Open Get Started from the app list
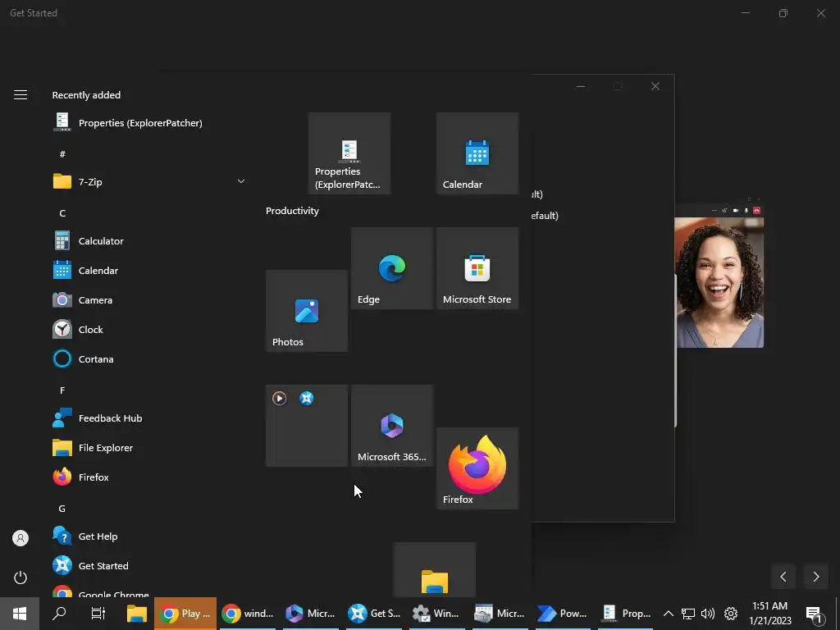 pos(148,566)
